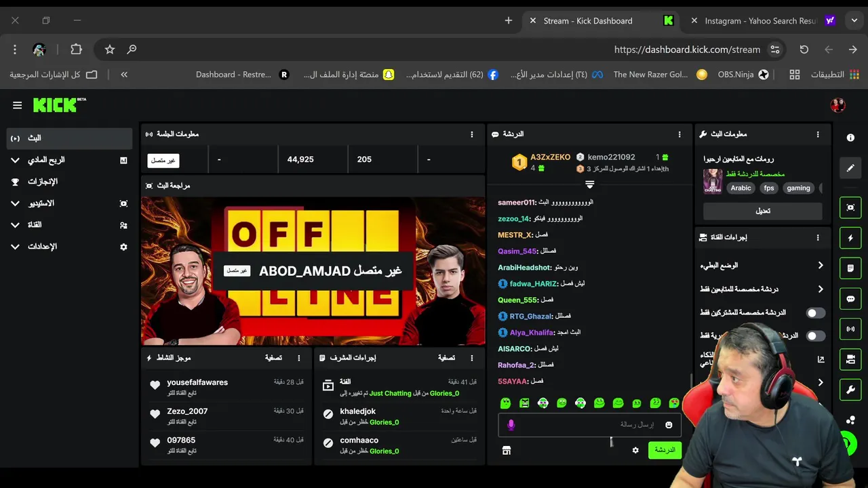This screenshot has height=488, width=868.
Task: Click تصفية filter in moderator actions
Action: coord(446,358)
